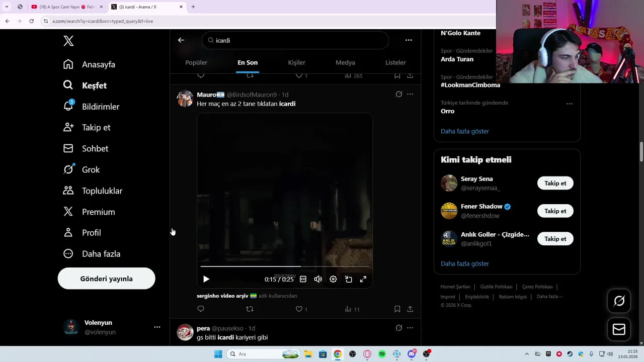Share Mauro's tweet
644x362 pixels.
click(x=410, y=309)
